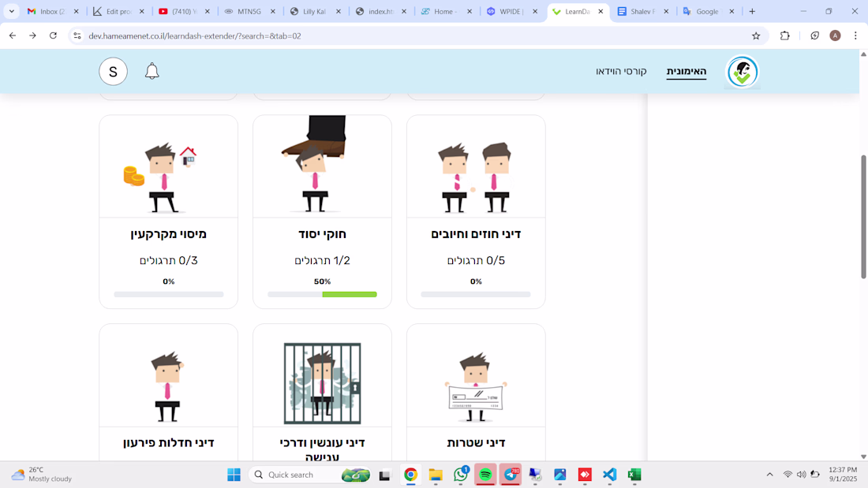The height and width of the screenshot is (488, 868).
Task: Open the tab search dropdown arrow
Action: [x=12, y=11]
